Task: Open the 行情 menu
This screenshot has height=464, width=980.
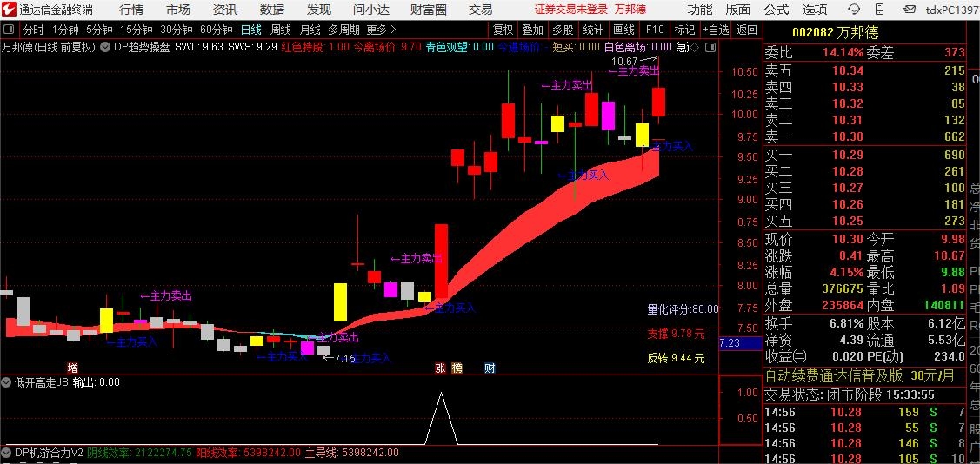Action: point(131,10)
